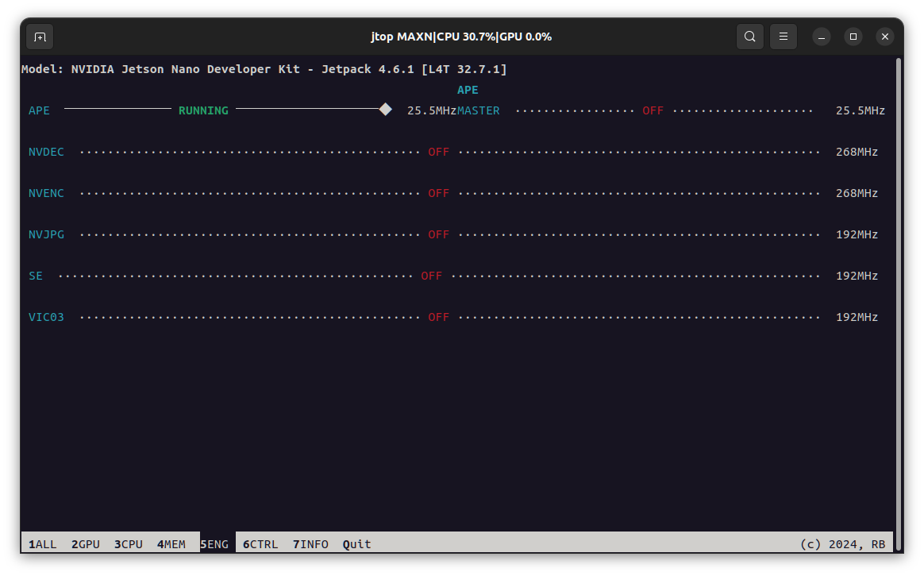Switch to the 3CPU tab
This screenshot has width=924, height=576.
(x=129, y=544)
